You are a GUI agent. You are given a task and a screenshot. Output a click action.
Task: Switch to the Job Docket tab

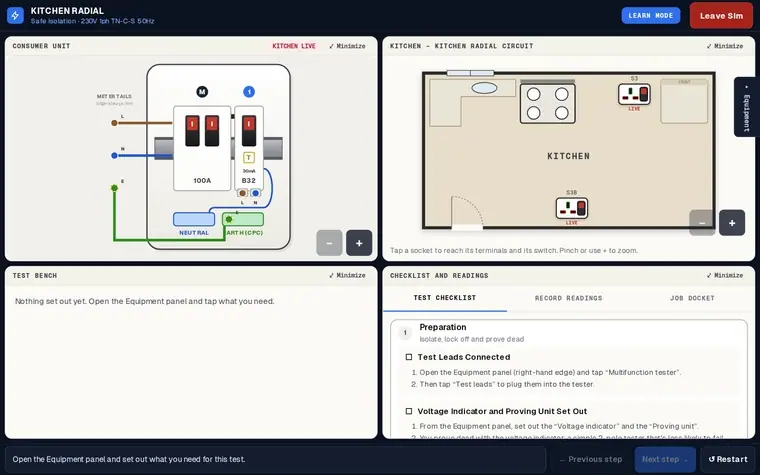tap(692, 298)
